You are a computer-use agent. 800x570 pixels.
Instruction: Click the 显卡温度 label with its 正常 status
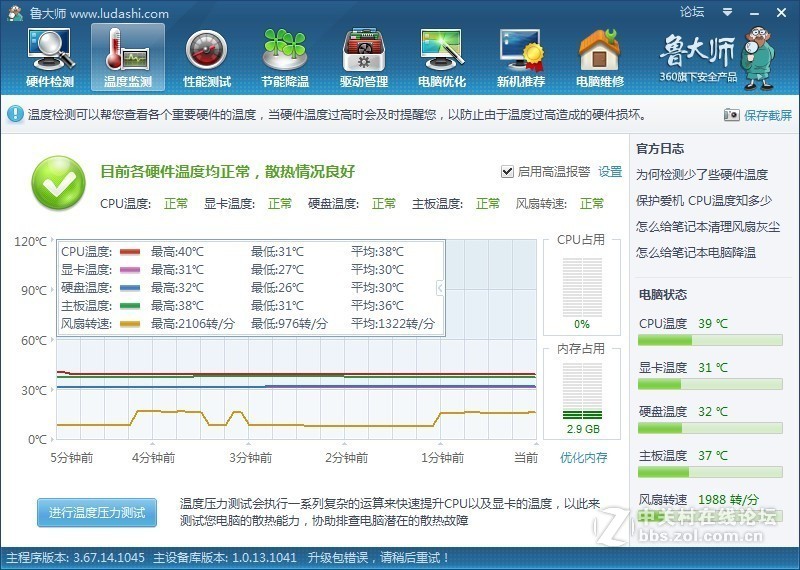(x=248, y=204)
